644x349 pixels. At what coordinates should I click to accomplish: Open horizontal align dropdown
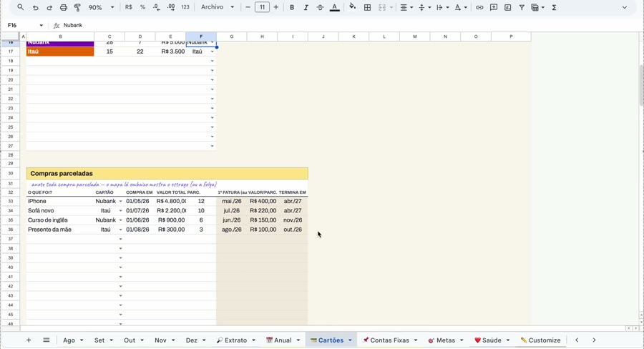[406, 7]
